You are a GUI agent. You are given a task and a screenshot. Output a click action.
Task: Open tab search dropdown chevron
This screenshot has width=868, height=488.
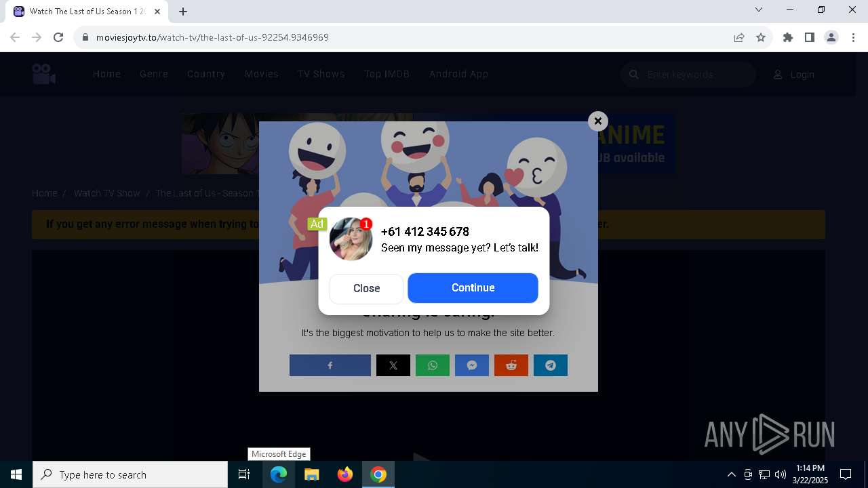759,9
